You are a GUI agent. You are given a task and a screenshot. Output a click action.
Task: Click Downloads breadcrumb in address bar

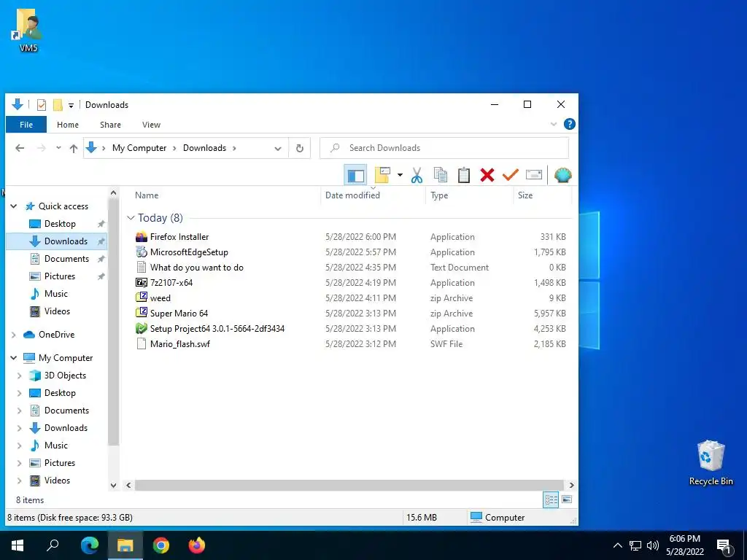[x=204, y=148]
